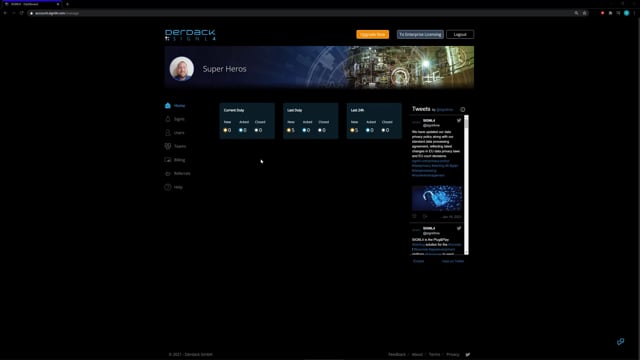Open the Help section in sidebar
The image size is (640, 360).
click(x=174, y=187)
